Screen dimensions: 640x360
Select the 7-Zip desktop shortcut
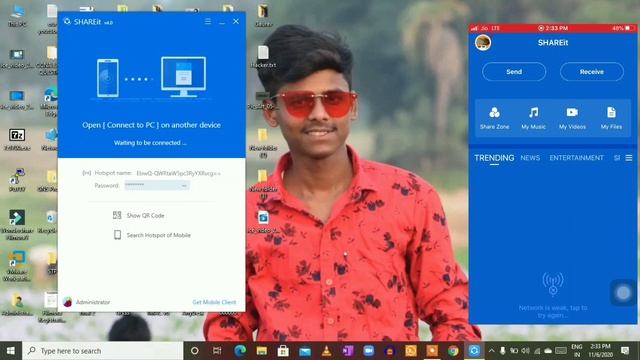17,139
